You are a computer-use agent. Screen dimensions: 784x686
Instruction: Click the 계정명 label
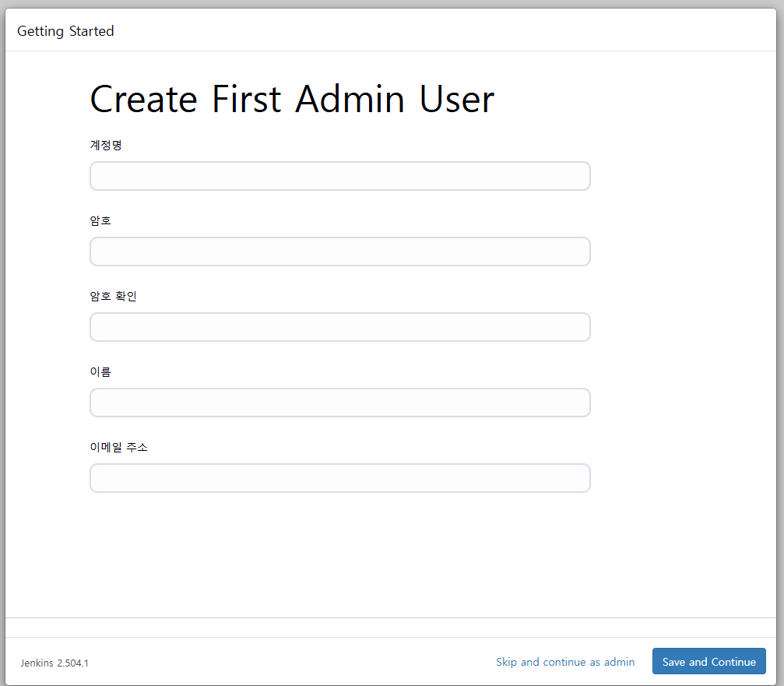click(106, 145)
